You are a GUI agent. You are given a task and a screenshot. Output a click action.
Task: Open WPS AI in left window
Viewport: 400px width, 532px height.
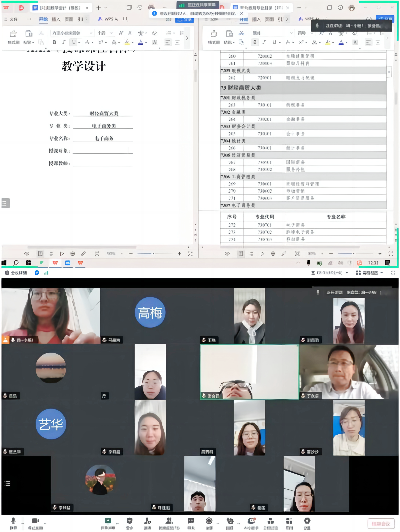[x=108, y=19]
